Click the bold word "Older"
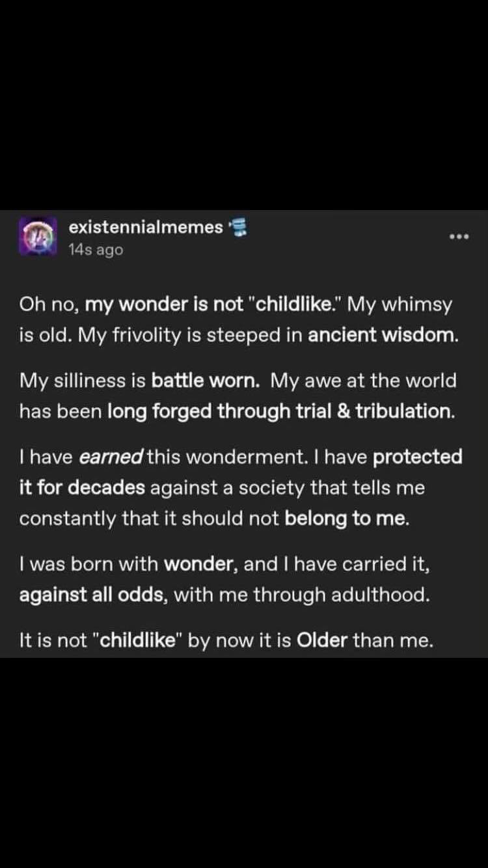Screen dimensions: 488x868 pyautogui.click(x=322, y=641)
